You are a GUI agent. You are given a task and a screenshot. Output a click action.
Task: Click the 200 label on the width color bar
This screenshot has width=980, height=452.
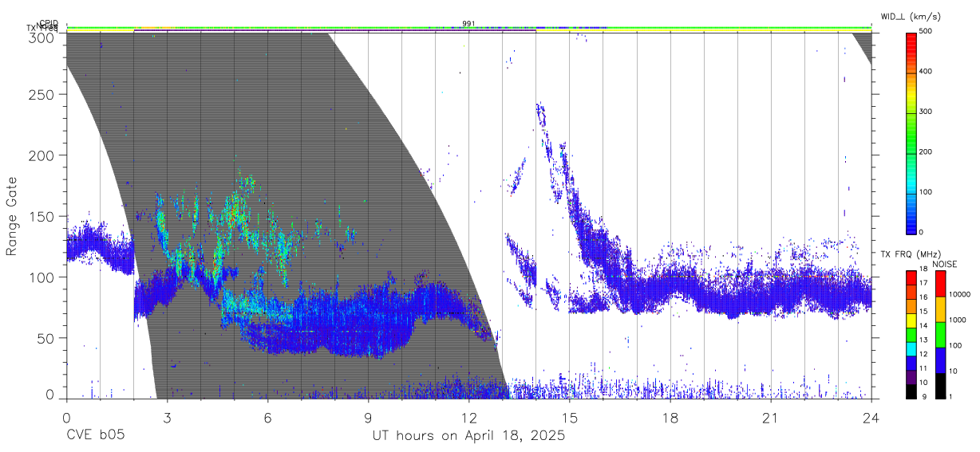click(925, 151)
